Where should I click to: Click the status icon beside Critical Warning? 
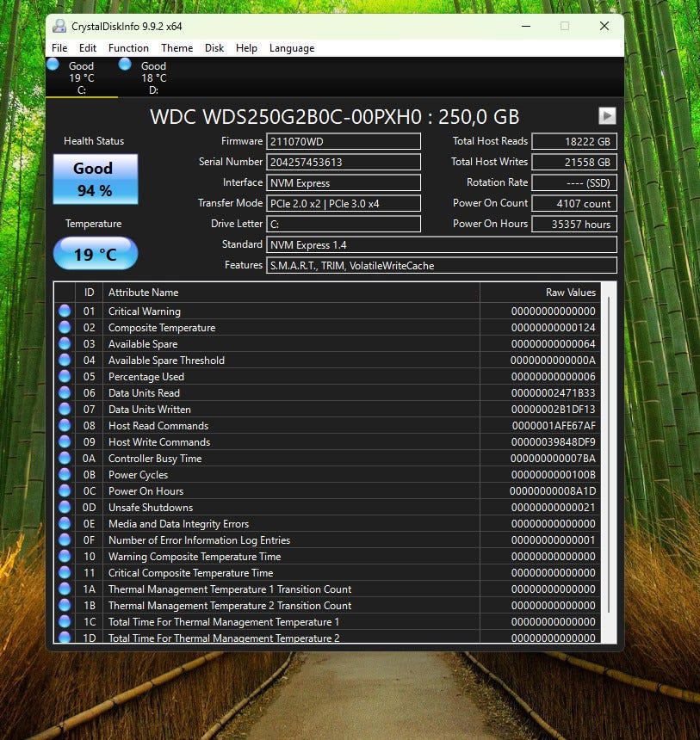coord(65,311)
